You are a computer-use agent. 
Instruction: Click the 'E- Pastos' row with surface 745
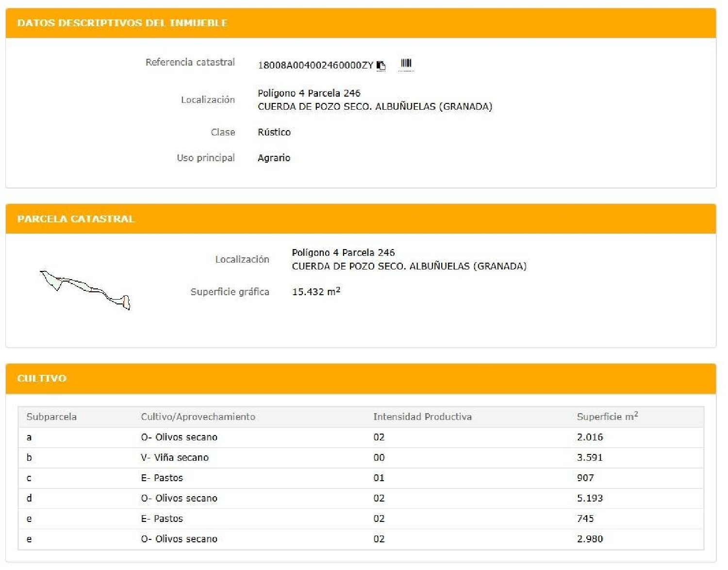[x=162, y=519]
